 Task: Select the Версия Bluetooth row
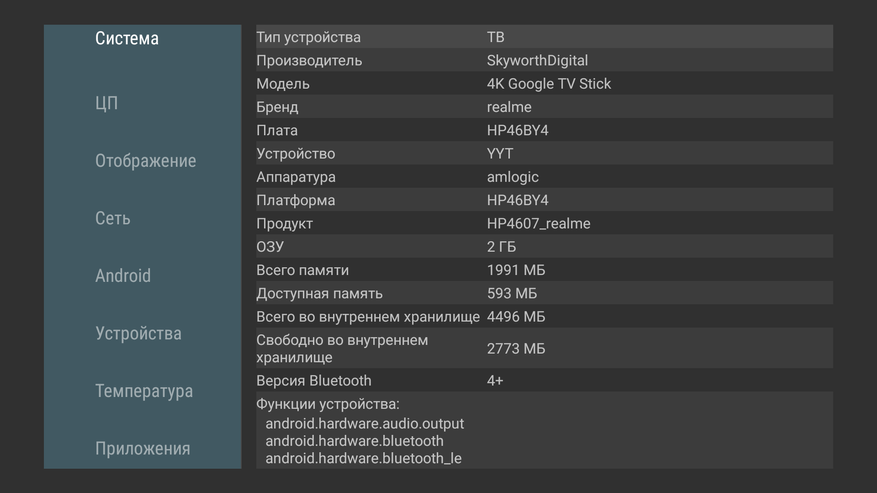tap(544, 381)
